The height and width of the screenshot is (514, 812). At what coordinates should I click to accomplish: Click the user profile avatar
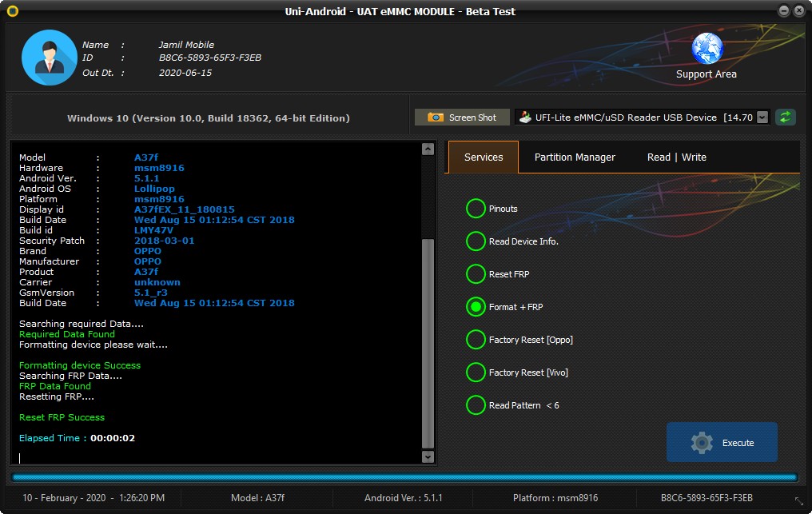pyautogui.click(x=49, y=58)
